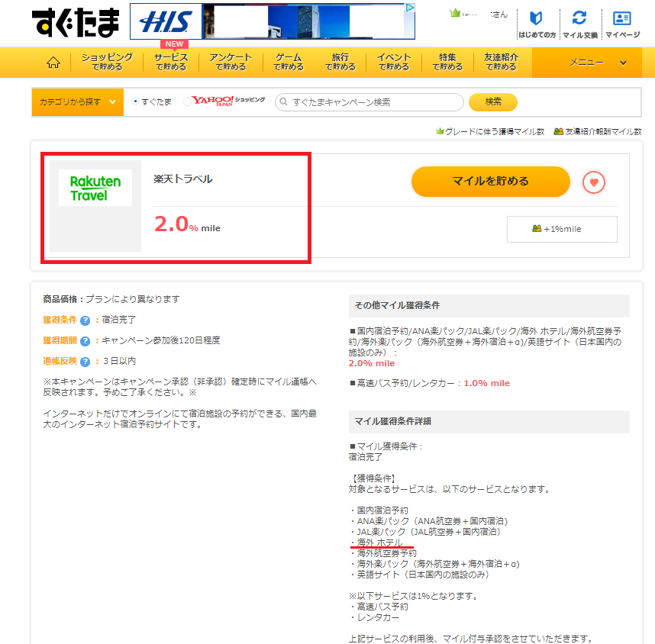Click the user name with crown icon
This screenshot has height=644, width=655.
click(479, 14)
